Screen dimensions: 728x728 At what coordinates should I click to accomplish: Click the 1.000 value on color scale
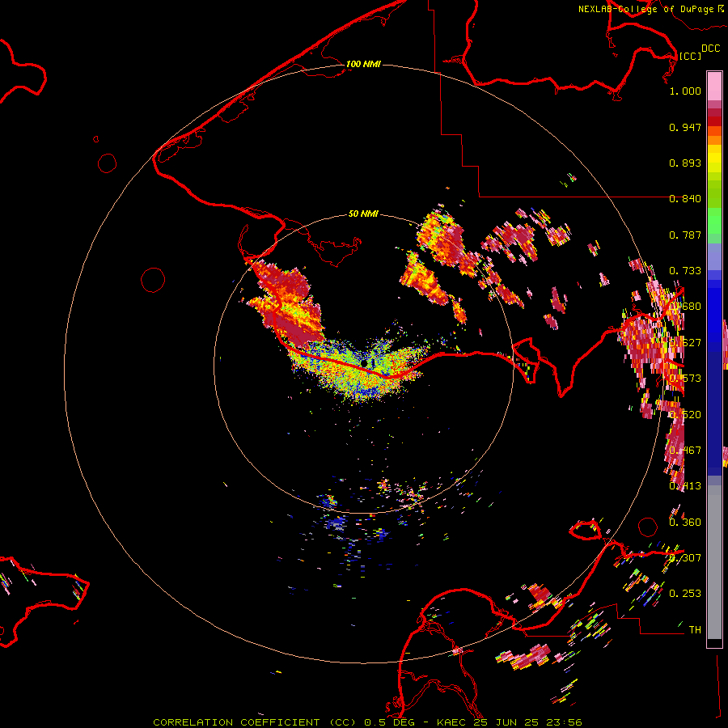point(685,91)
